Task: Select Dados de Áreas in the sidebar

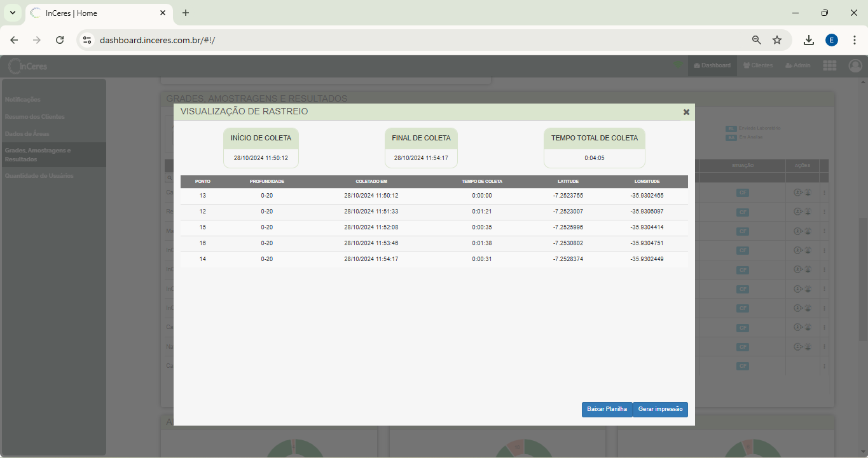Action: pyautogui.click(x=27, y=134)
